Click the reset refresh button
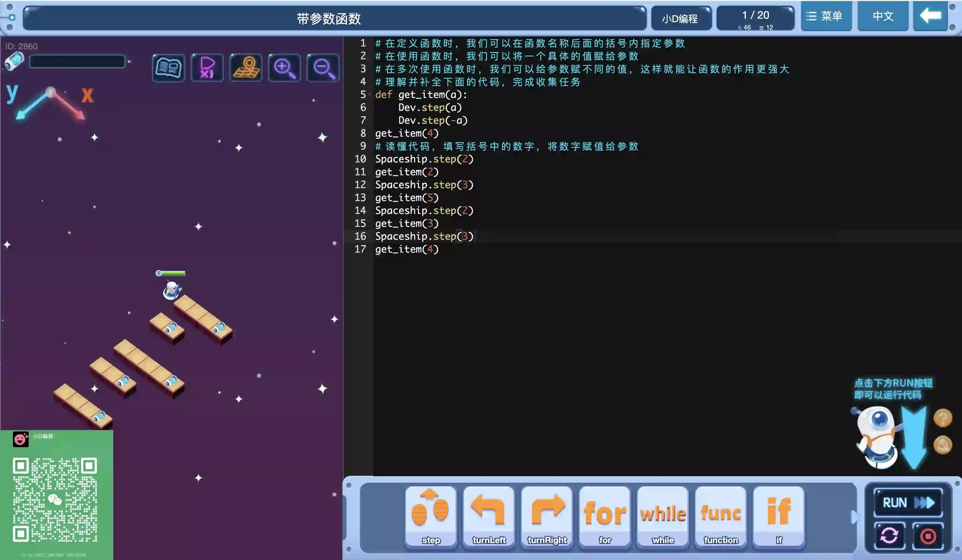 pos(890,536)
